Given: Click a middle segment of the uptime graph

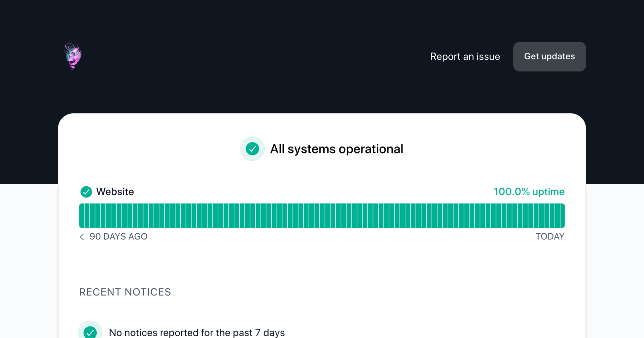Looking at the screenshot, I should 322,215.
